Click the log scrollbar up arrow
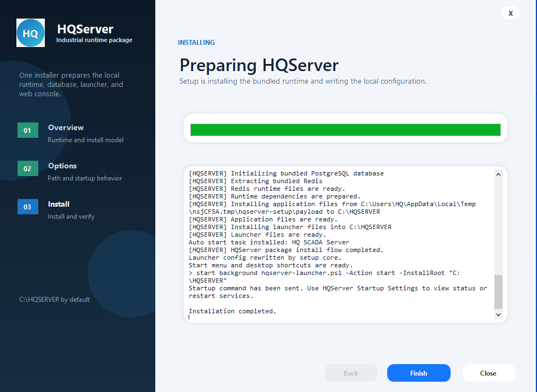 point(498,174)
